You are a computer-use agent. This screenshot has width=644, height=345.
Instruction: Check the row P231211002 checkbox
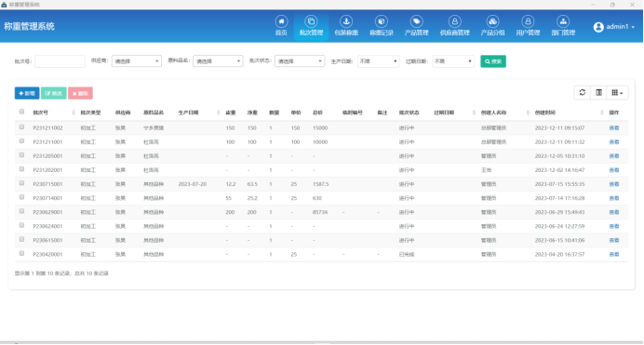point(21,127)
